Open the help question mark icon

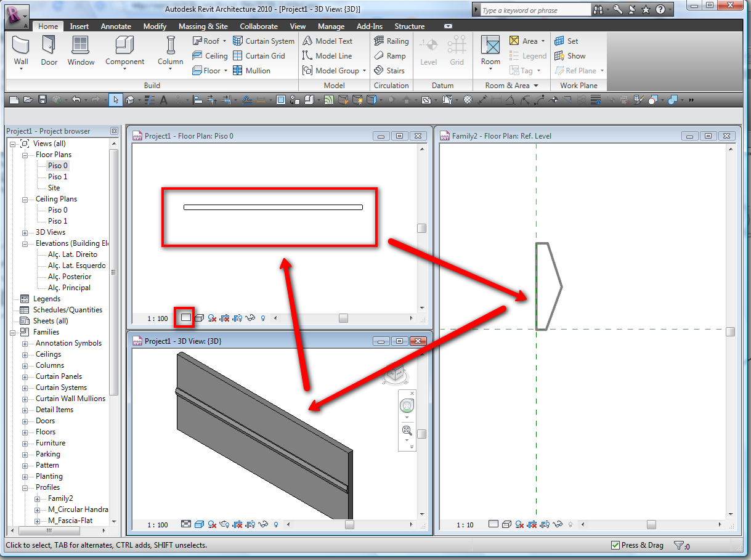pyautogui.click(x=660, y=10)
